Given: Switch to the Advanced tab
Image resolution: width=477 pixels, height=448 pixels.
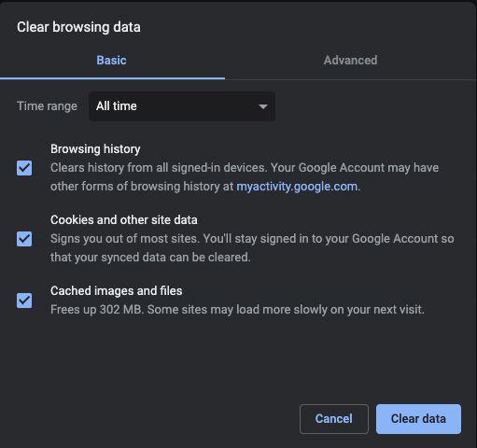Looking at the screenshot, I should tap(350, 61).
